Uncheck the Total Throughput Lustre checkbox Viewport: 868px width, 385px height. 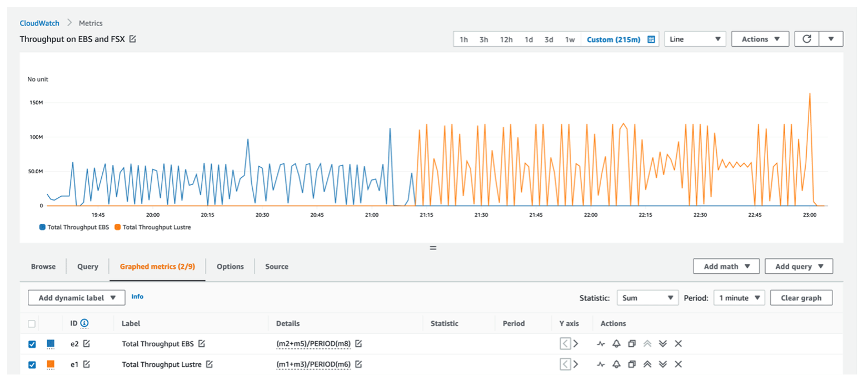pos(32,364)
